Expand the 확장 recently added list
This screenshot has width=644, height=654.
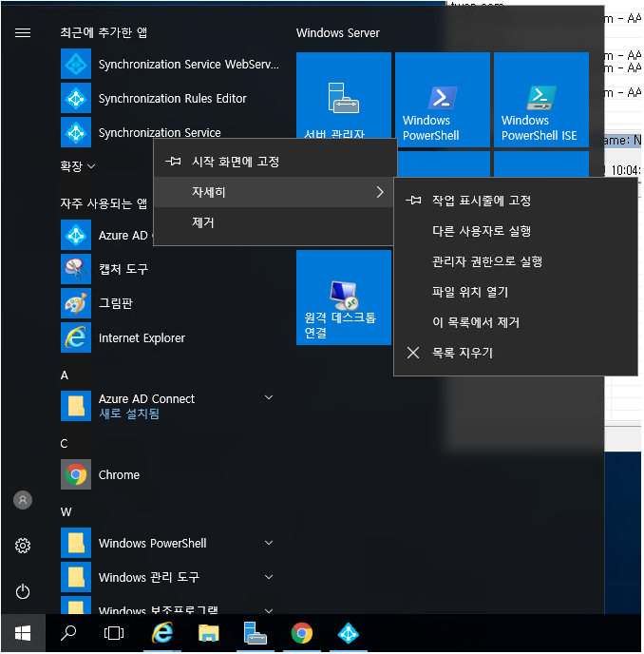pos(78,166)
